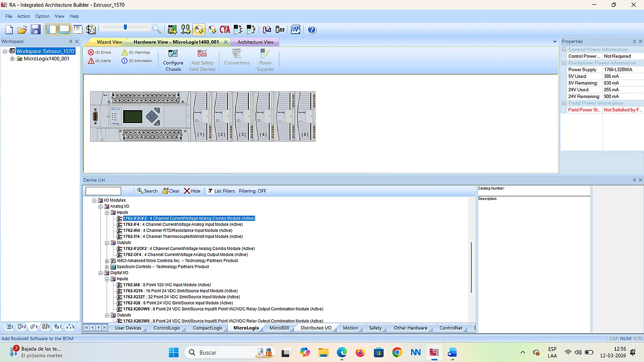This screenshot has height=362, width=644.
Task: Pin the Properties panel
Action: point(634,41)
